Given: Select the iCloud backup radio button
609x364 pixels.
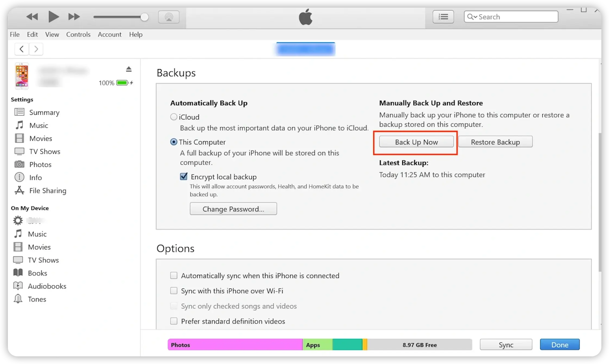Looking at the screenshot, I should (x=174, y=117).
